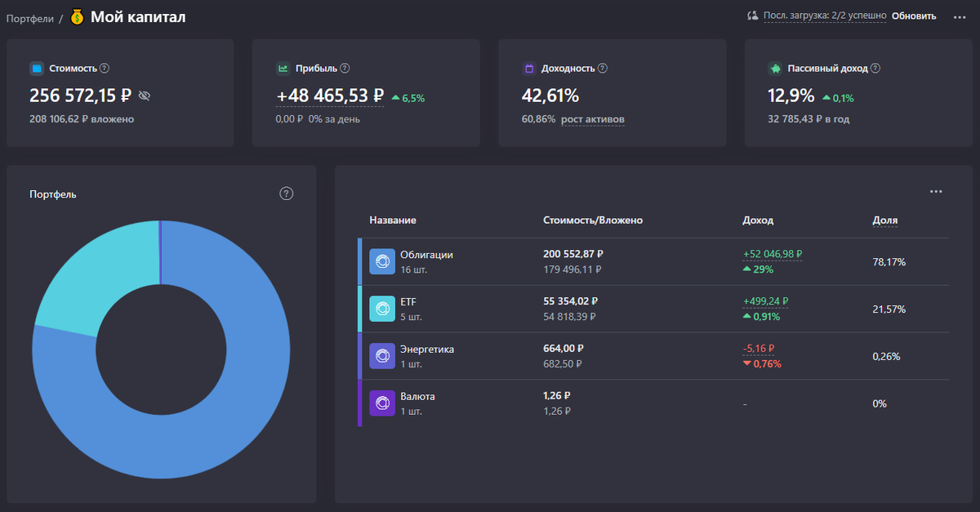Image resolution: width=980 pixels, height=512 pixels.
Task: Click help icon next to Прибыль
Action: 345,69
